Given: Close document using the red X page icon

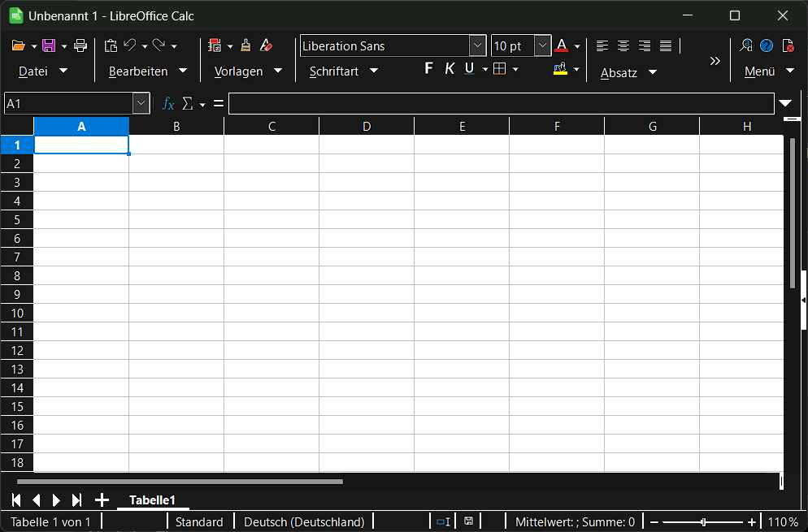Looking at the screenshot, I should (x=788, y=45).
